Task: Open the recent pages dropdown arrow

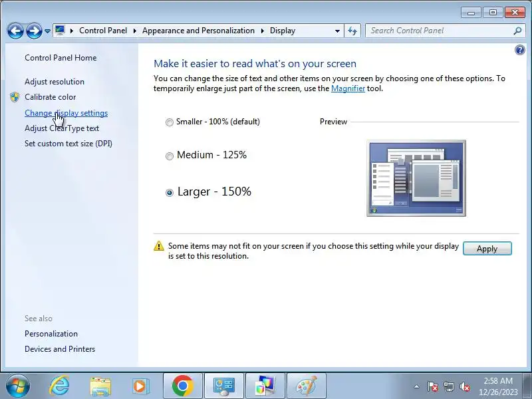Action: click(x=47, y=31)
